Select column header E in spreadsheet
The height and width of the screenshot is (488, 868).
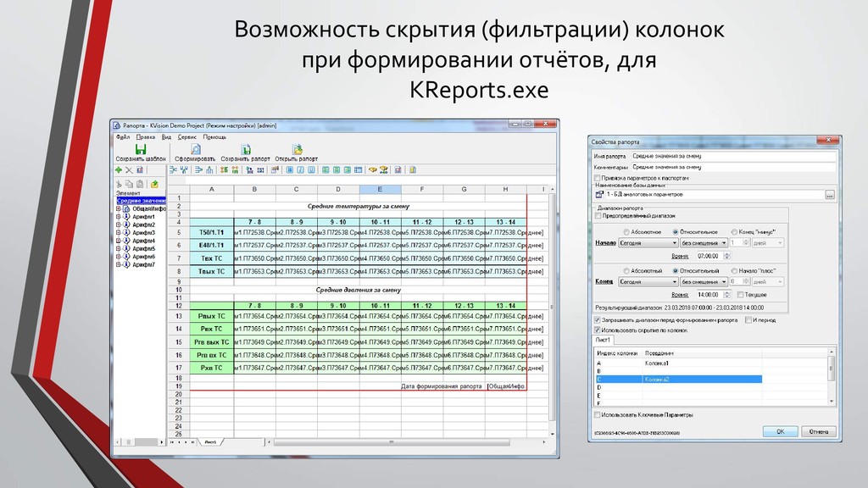pos(381,189)
